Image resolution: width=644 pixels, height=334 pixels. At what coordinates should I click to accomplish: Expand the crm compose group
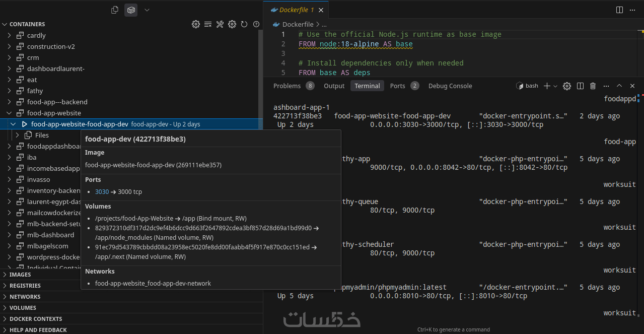coord(9,57)
